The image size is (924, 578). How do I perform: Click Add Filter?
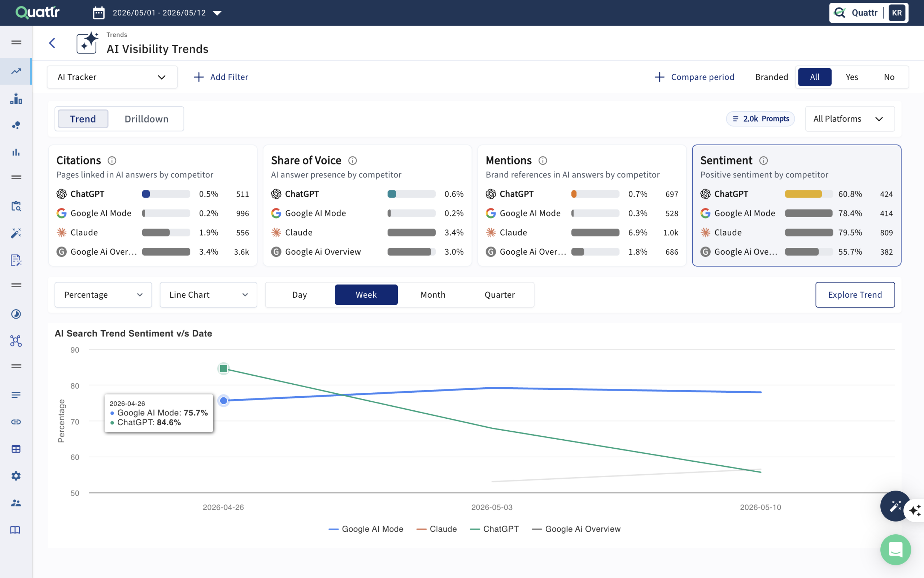click(221, 77)
